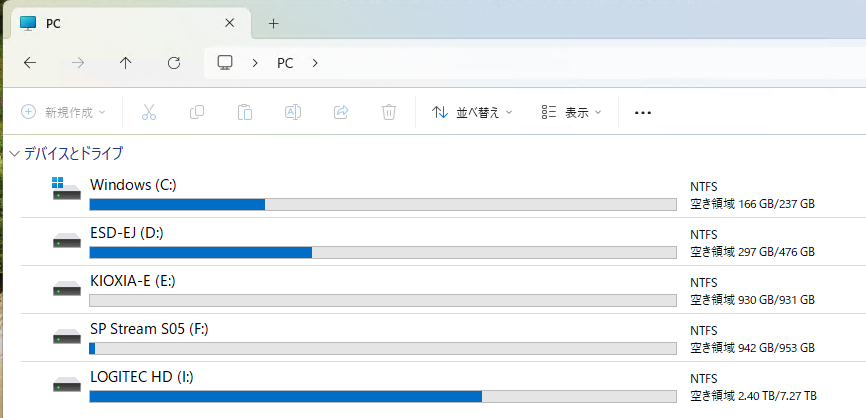
Task: Click the Share icon in toolbar
Action: [x=341, y=112]
